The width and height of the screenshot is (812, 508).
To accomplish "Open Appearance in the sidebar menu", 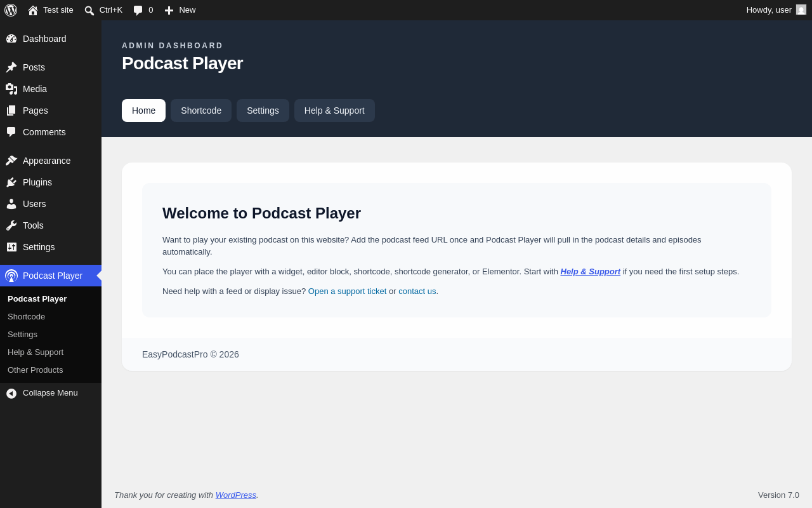I will 51,161.
